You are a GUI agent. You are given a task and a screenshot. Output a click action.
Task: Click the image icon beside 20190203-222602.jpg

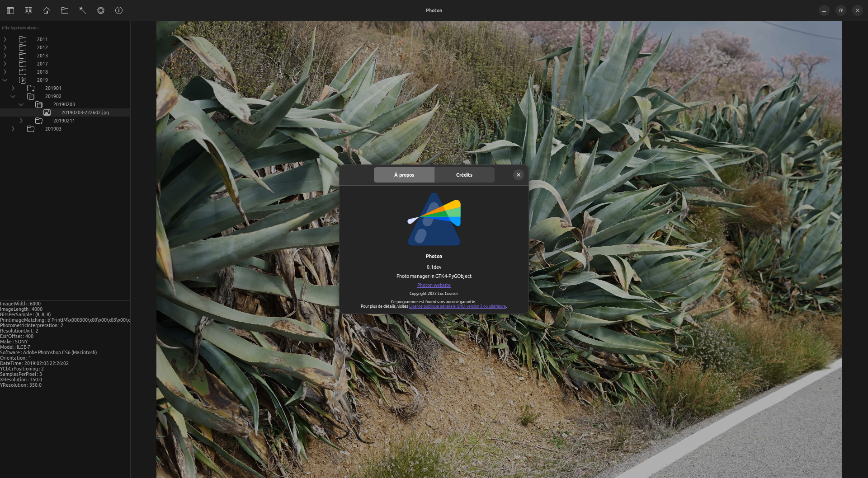point(47,112)
